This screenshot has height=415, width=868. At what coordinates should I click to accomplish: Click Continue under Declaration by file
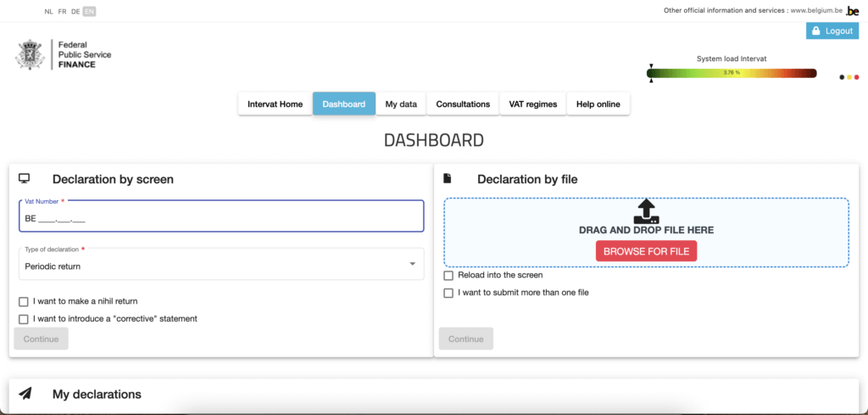[x=465, y=339]
